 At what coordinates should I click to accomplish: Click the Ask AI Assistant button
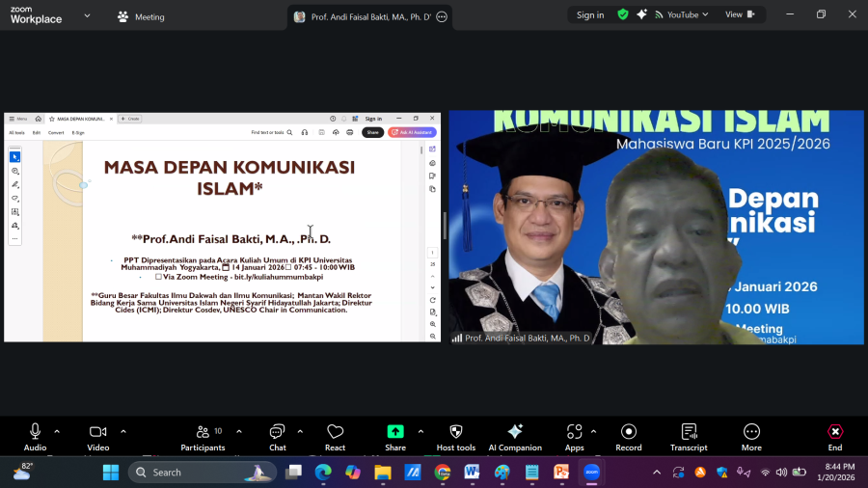[x=413, y=133]
